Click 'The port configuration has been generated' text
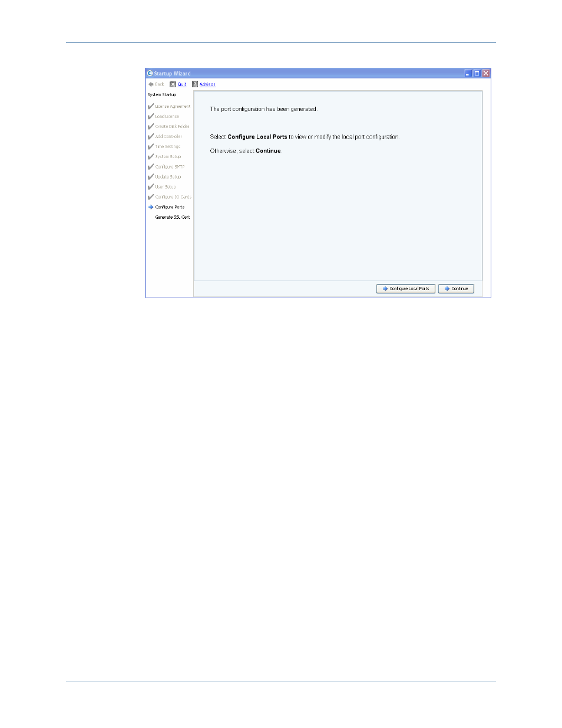The image size is (562, 728). coord(263,109)
